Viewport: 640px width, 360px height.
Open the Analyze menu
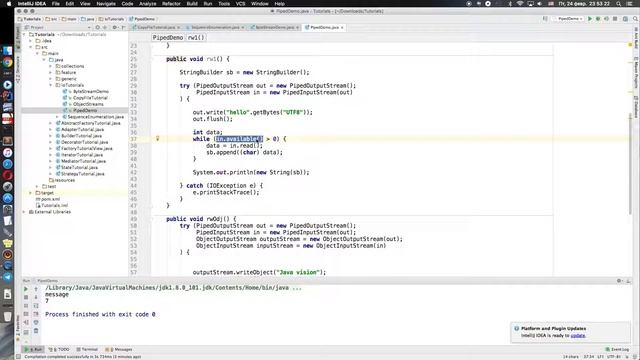147,3
